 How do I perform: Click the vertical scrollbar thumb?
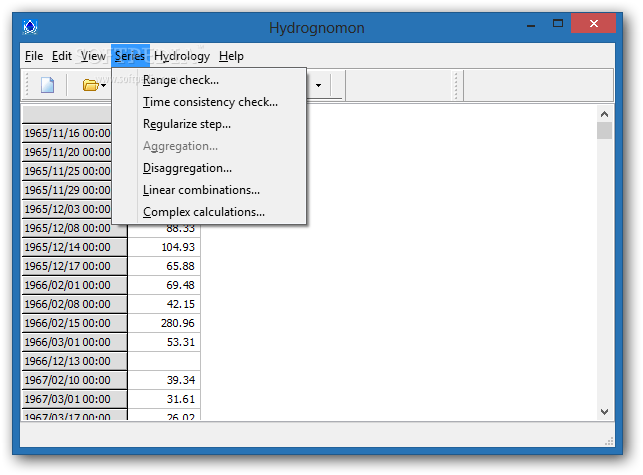click(604, 131)
